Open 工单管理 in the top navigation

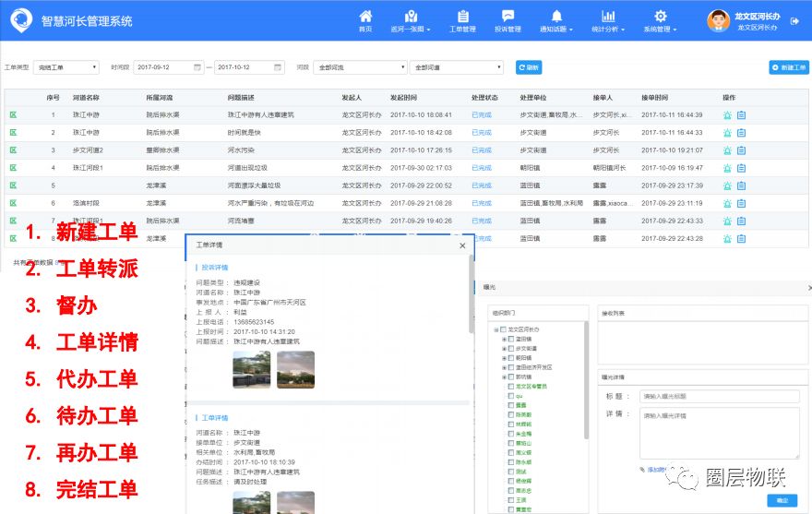[x=462, y=20]
